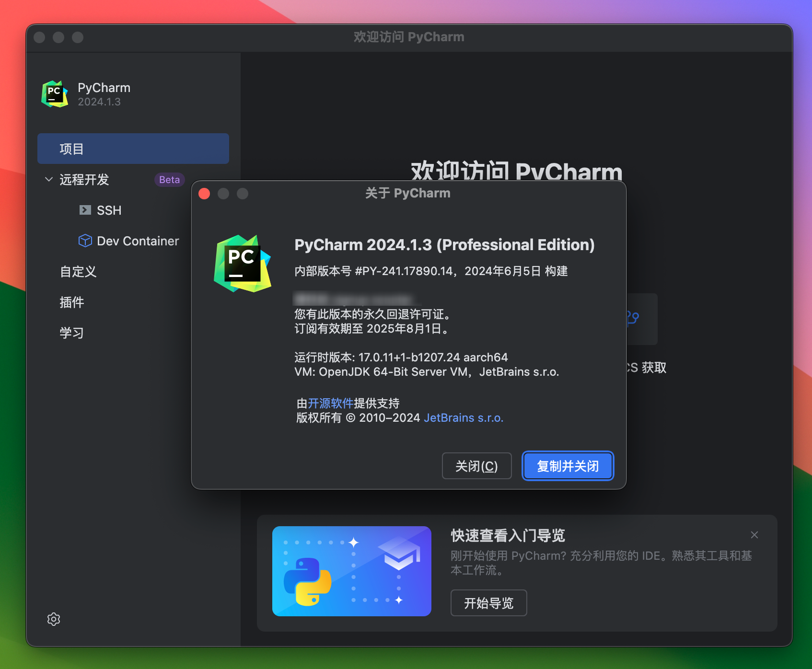Open the Dev Container option
Viewport: 812px width, 669px height.
(138, 241)
